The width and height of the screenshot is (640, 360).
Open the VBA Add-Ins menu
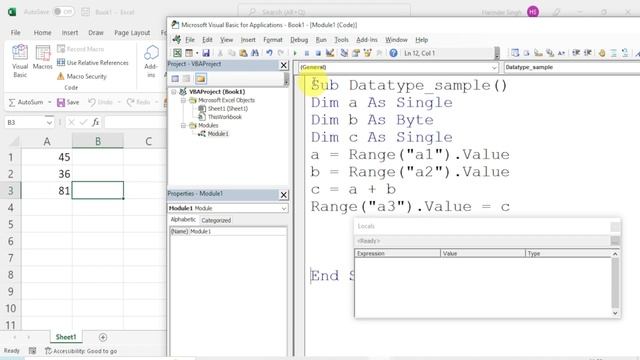pyautogui.click(x=367, y=40)
